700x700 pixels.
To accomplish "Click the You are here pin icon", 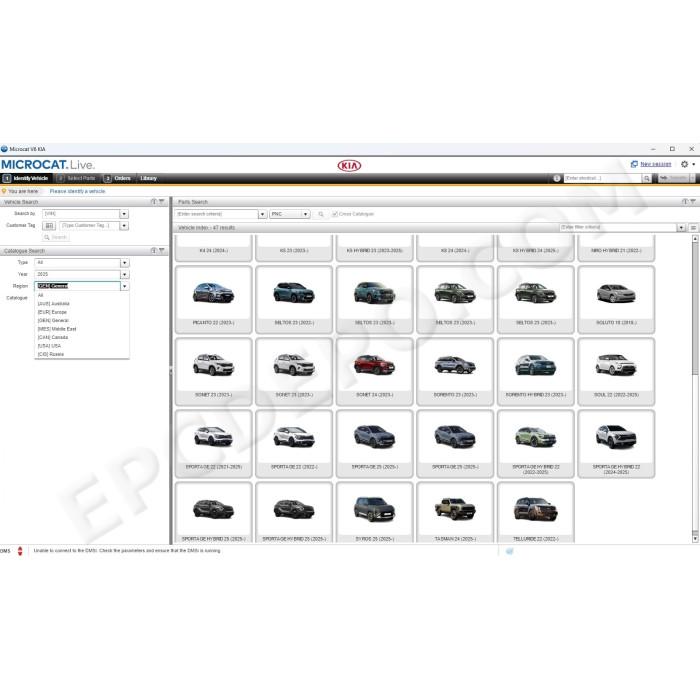I will tap(4, 191).
